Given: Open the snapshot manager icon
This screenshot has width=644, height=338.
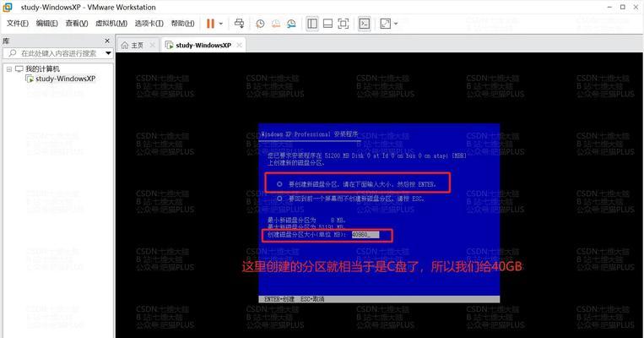Looking at the screenshot, I should tap(291, 24).
